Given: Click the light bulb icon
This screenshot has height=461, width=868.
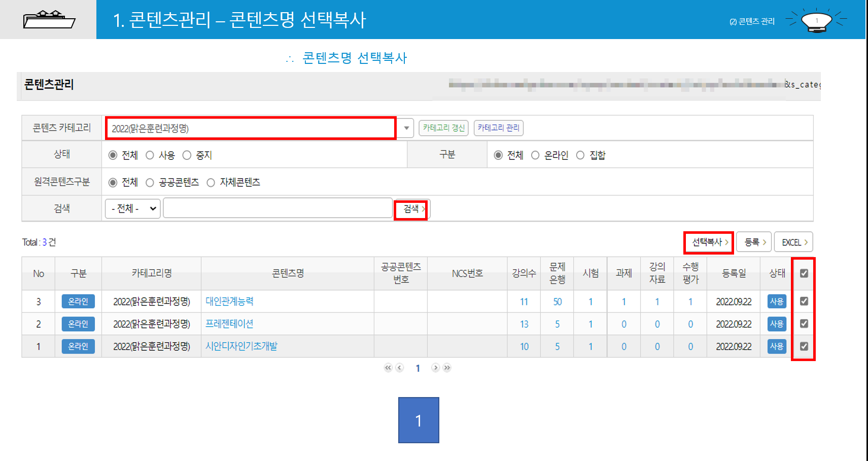Looking at the screenshot, I should [x=816, y=21].
